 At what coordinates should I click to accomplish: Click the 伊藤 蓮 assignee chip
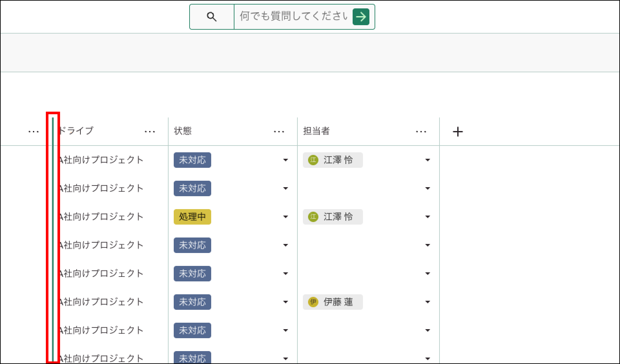(x=338, y=302)
